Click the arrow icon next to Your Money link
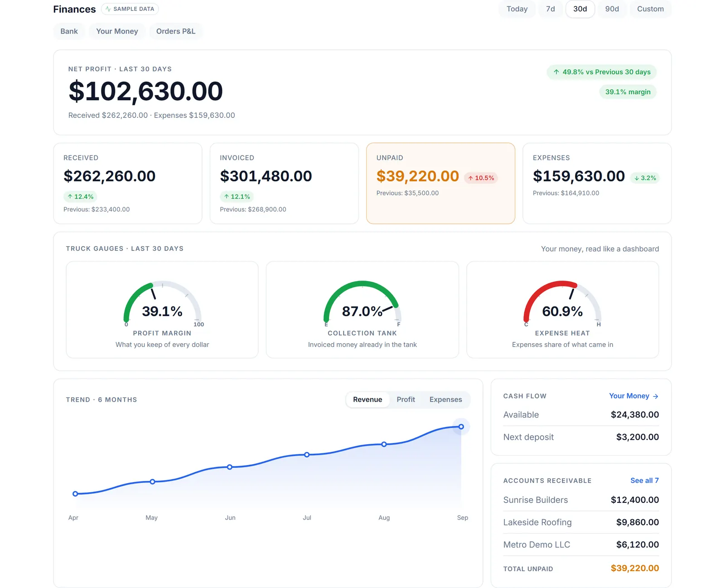Screen dimensions: 725x588 (655, 396)
